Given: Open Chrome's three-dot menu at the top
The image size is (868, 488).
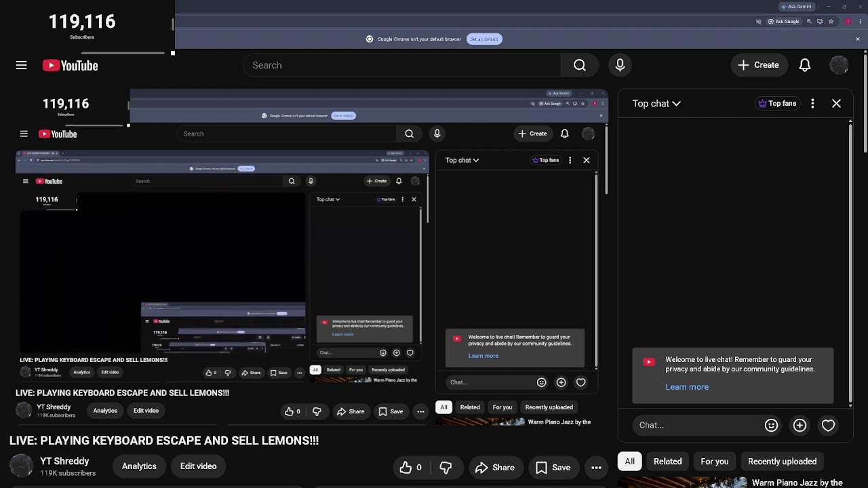Looking at the screenshot, I should coord(859,22).
